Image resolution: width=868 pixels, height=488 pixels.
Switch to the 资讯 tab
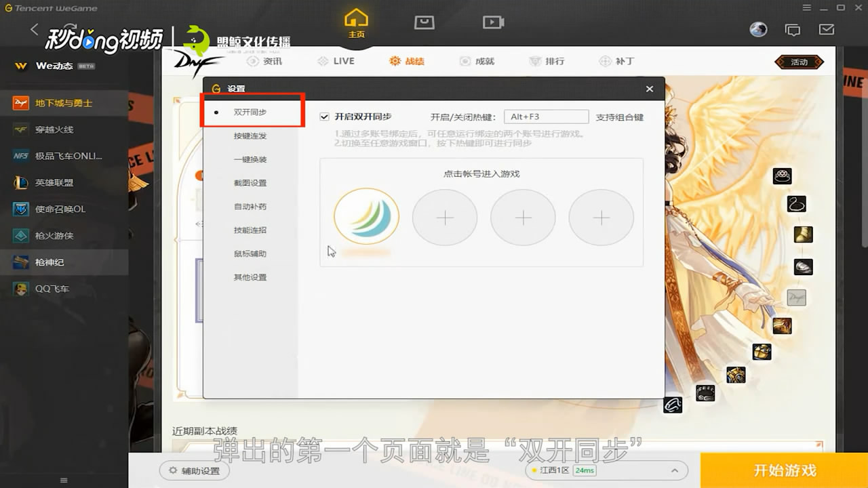pyautogui.click(x=264, y=61)
